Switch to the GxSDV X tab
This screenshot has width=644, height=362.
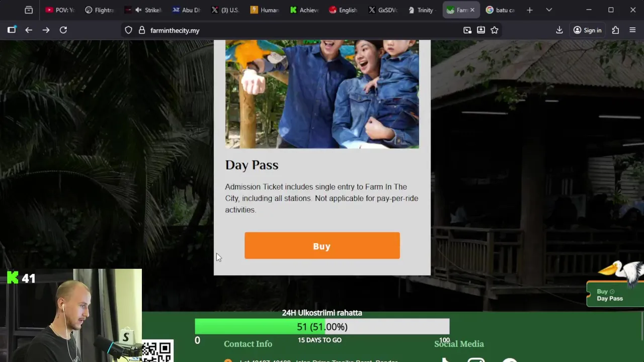[x=382, y=10]
